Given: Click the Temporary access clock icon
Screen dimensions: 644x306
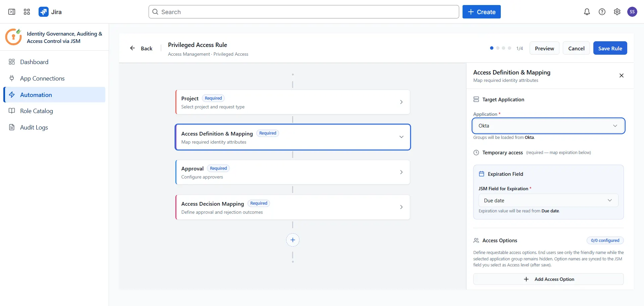Looking at the screenshot, I should [x=476, y=152].
